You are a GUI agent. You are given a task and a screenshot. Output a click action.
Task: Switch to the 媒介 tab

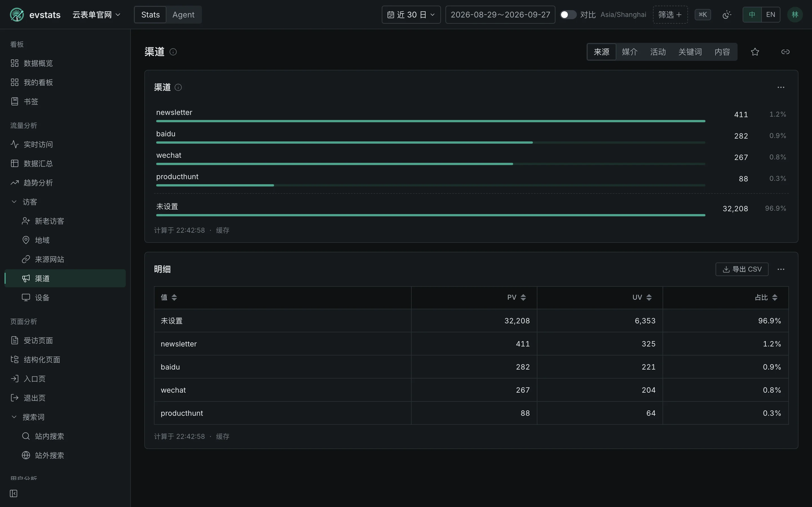tap(630, 52)
